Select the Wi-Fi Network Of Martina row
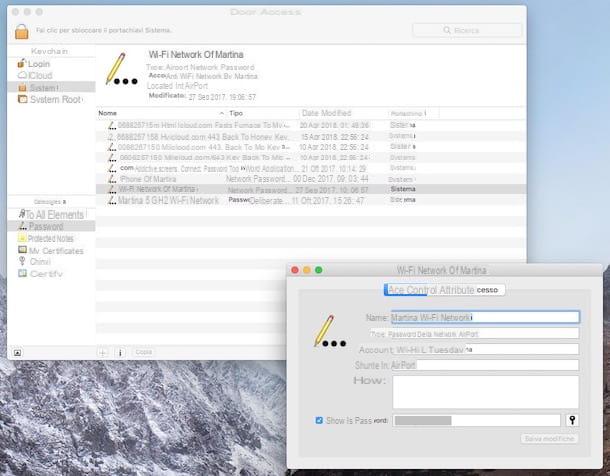Screen dimensions: 610x476 (x=311, y=189)
